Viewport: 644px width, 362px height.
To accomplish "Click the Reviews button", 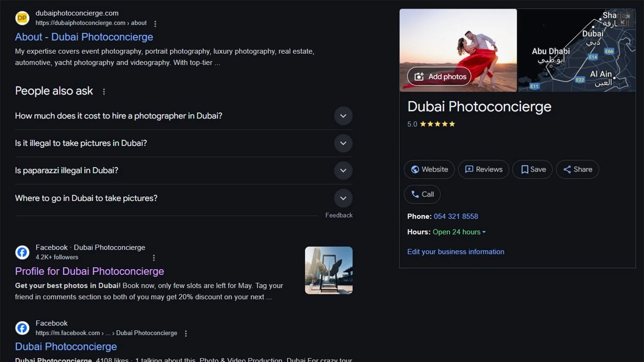I will [x=483, y=169].
